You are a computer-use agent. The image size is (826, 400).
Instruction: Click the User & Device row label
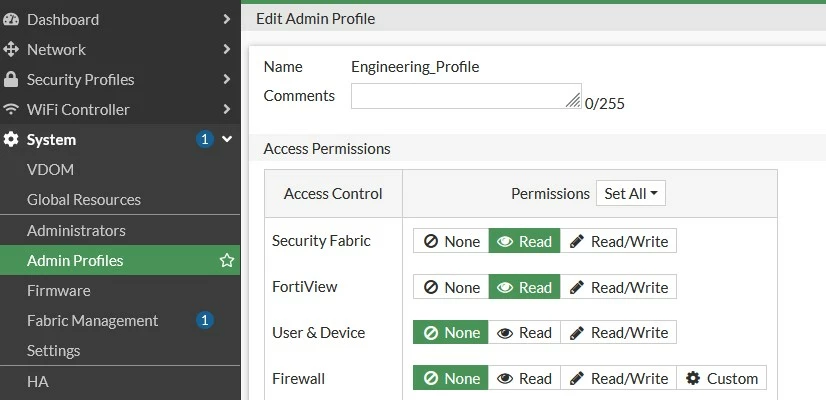tap(319, 333)
